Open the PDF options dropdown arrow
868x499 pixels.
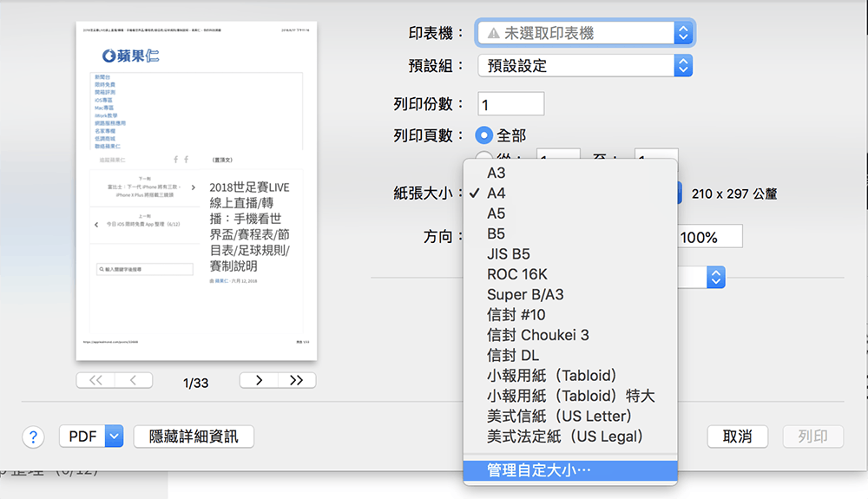[115, 437]
